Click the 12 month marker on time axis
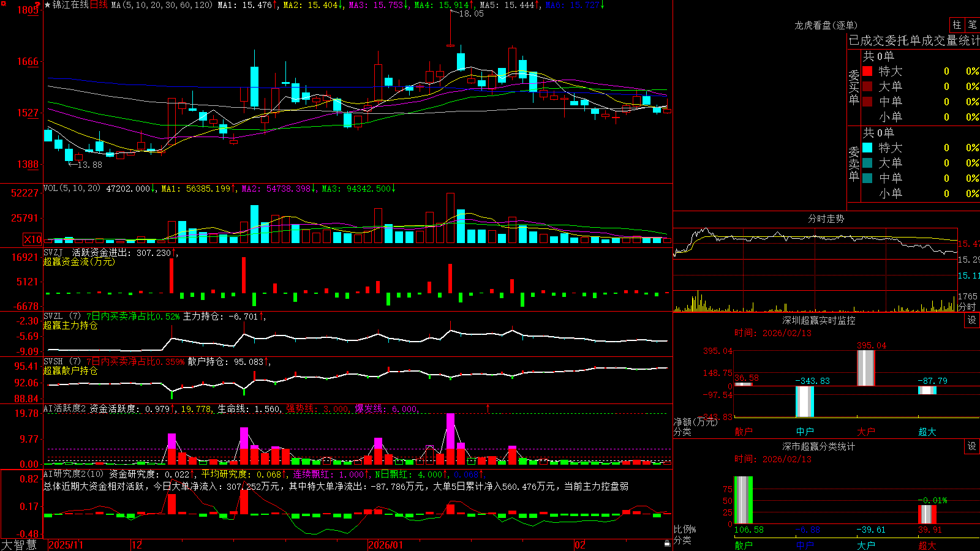Viewport: 980px width, 551px height. click(x=137, y=545)
